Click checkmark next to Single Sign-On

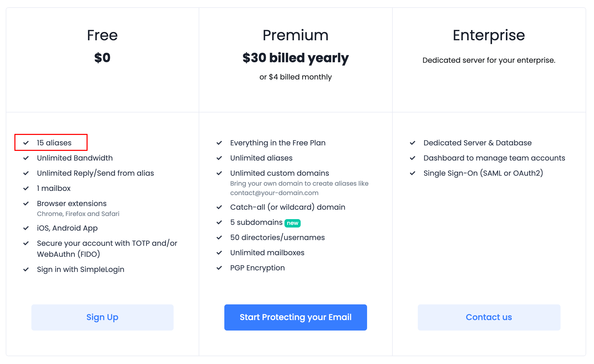(x=413, y=173)
